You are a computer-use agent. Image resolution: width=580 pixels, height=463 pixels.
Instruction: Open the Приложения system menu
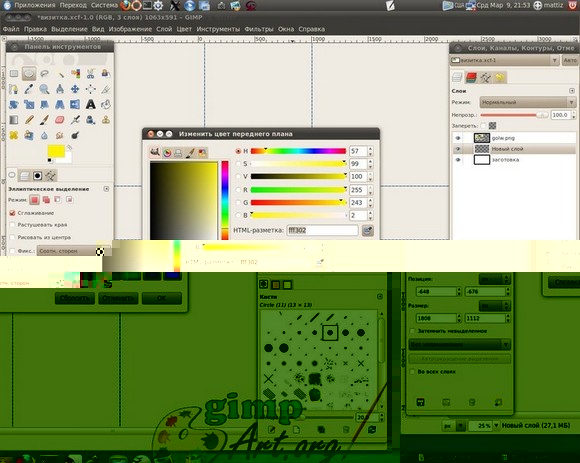(x=34, y=5)
